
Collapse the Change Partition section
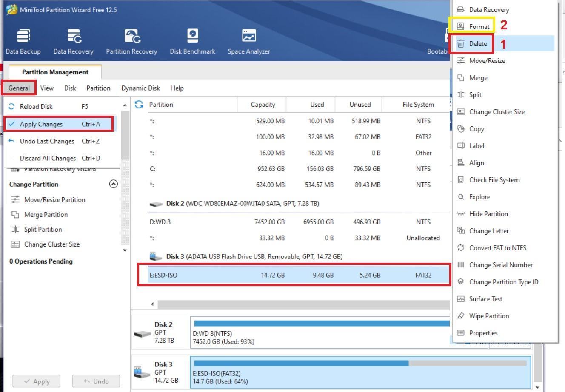tap(113, 184)
